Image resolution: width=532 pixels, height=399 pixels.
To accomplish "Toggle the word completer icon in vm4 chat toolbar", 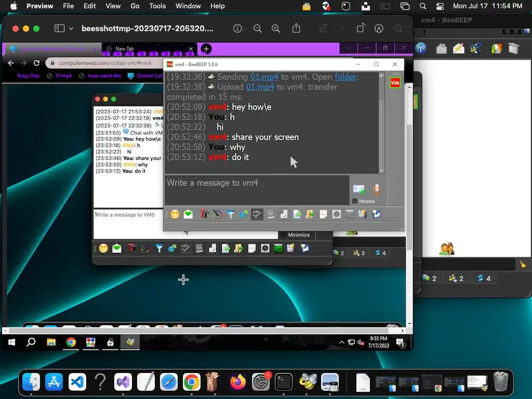I will (x=270, y=214).
